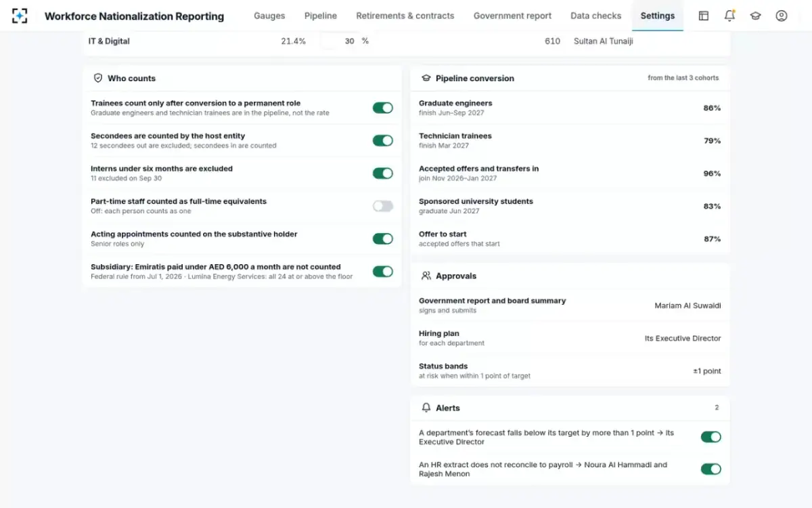Click the 610 headcount value
This screenshot has width=812, height=508.
(x=552, y=41)
